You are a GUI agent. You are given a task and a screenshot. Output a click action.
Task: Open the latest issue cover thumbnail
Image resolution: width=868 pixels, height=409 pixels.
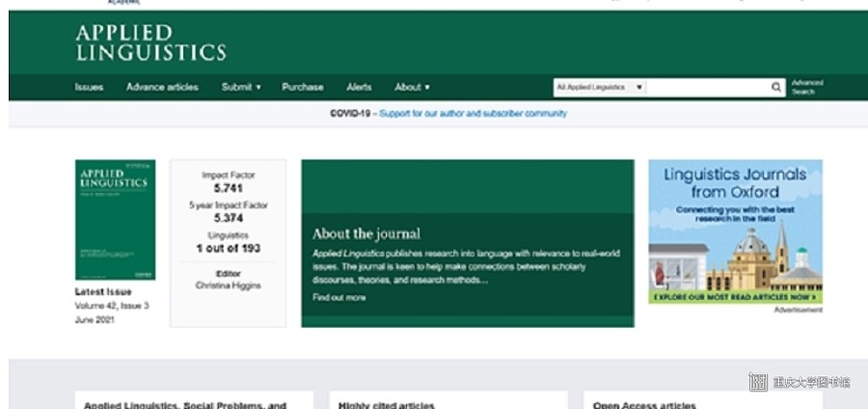(115, 220)
